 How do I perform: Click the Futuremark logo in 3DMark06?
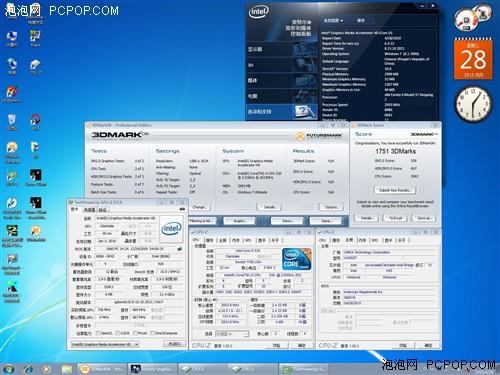click(x=319, y=136)
